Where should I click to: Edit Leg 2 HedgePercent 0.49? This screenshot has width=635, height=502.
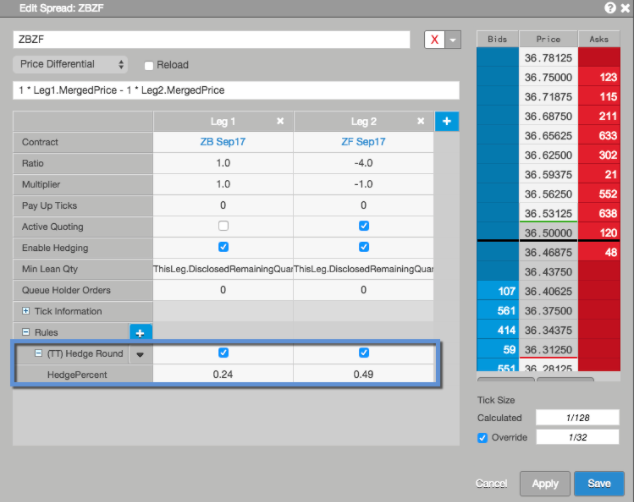point(363,374)
